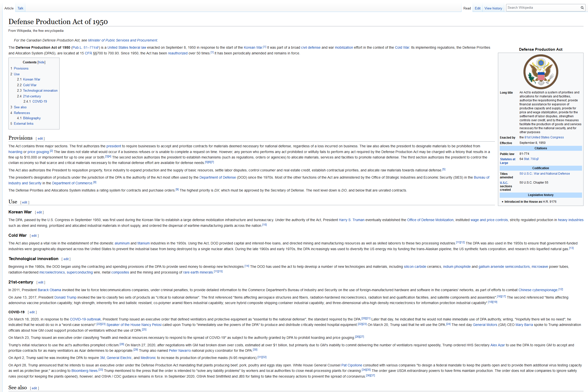The height and width of the screenshot is (392, 588).
Task: Open the Edit tab
Action: coord(477,8)
